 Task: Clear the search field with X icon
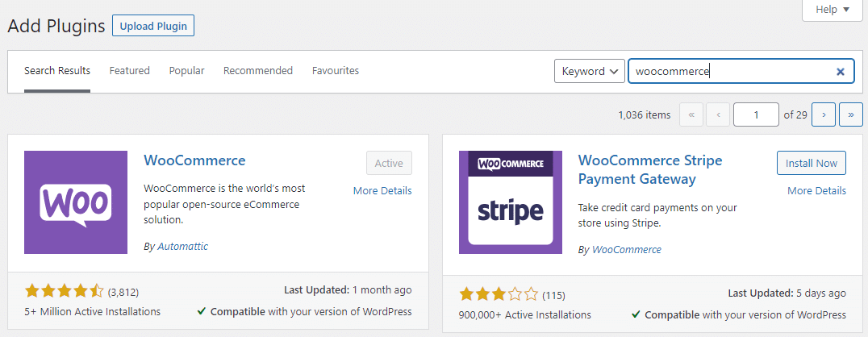pos(840,72)
